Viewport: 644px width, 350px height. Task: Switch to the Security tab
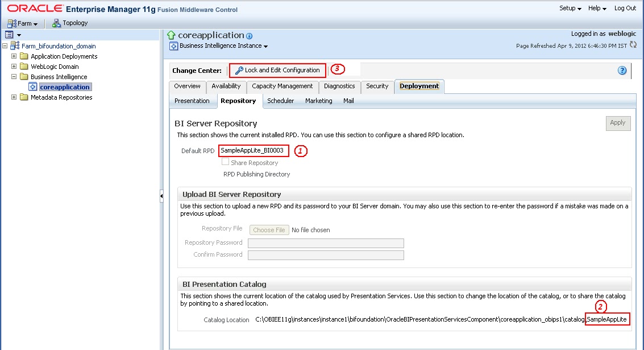click(x=377, y=87)
